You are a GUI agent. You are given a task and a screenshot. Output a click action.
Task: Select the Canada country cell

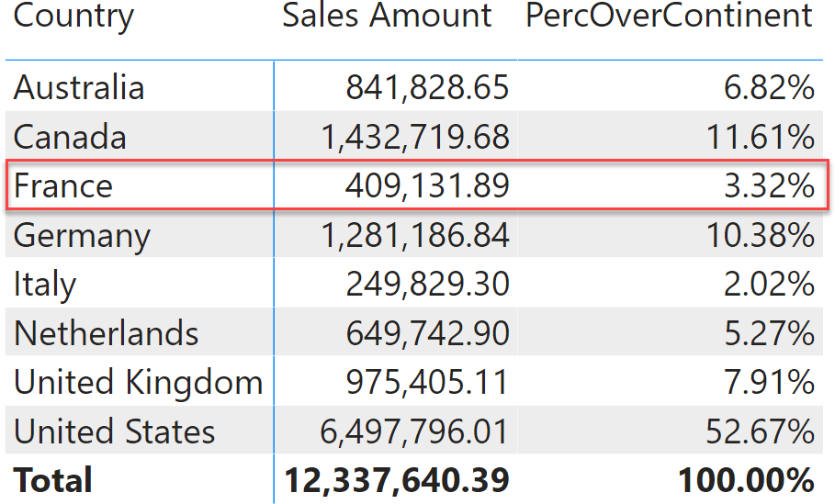tap(70, 137)
